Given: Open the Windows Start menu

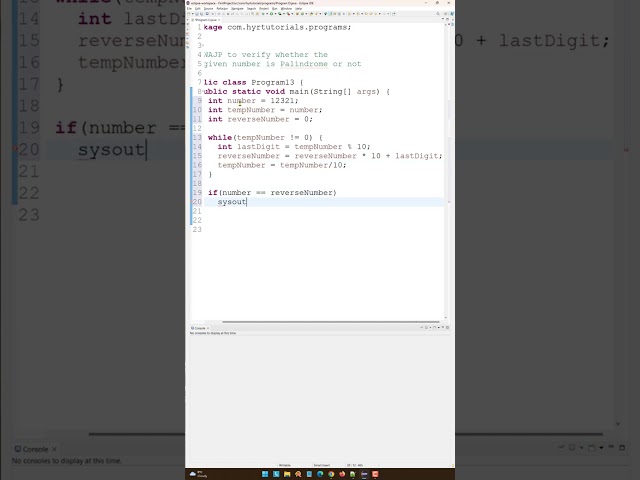Looking at the screenshot, I should [x=265, y=474].
